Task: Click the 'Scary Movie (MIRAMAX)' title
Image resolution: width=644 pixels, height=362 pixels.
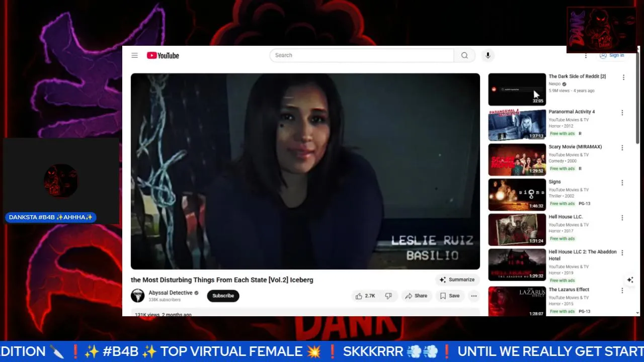Action: coord(575,147)
